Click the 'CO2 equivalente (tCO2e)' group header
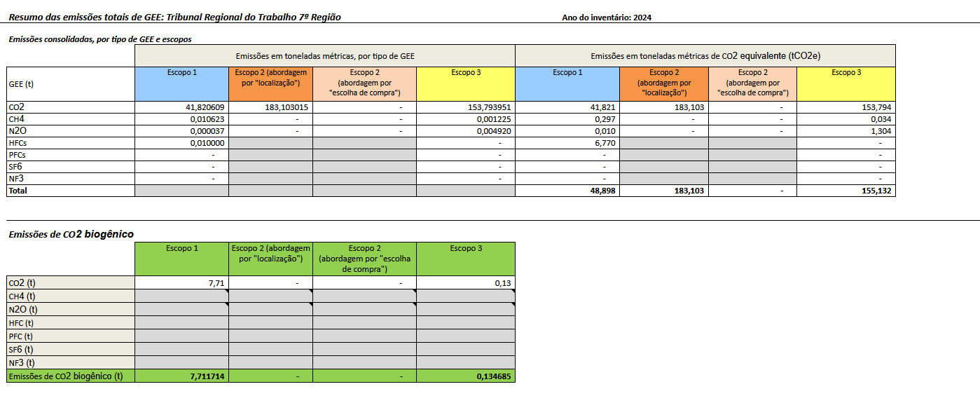Screen dimensions: 980x396 tap(705, 56)
